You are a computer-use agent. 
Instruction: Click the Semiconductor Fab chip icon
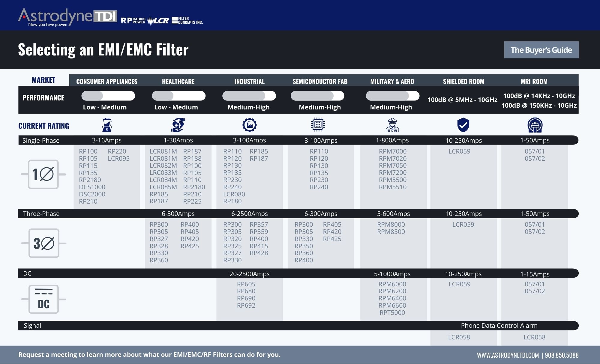[318, 125]
